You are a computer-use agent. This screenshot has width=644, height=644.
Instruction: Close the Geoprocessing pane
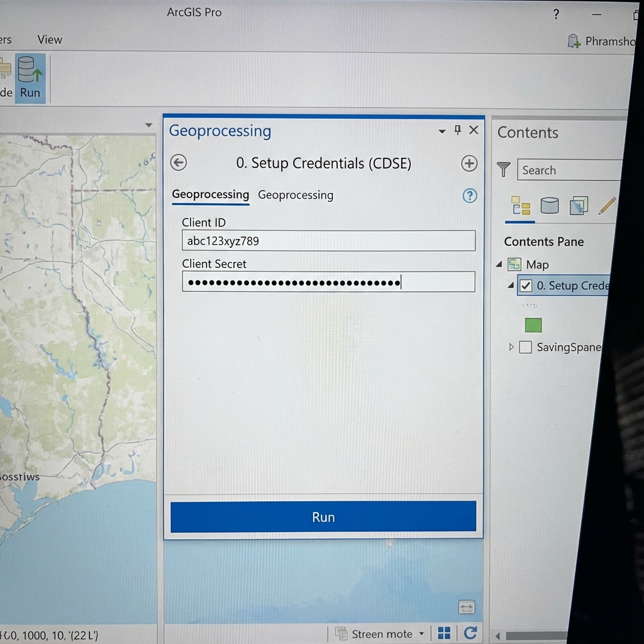[x=474, y=130]
